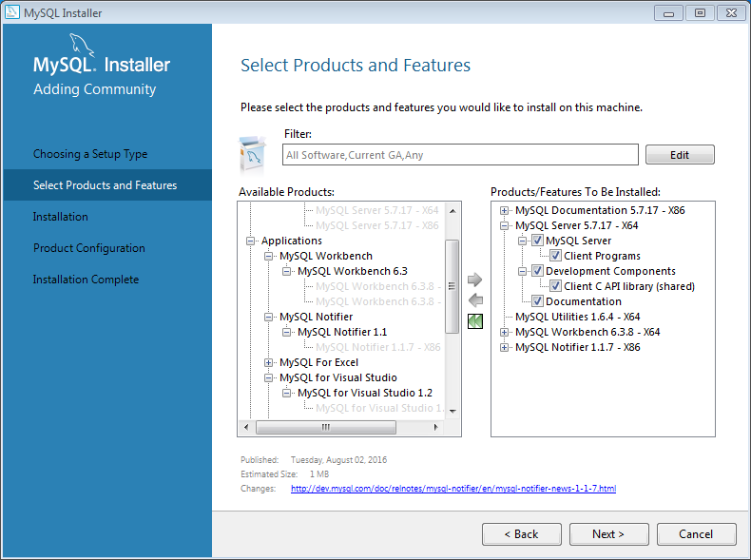Click the Next > button

pos(608,534)
